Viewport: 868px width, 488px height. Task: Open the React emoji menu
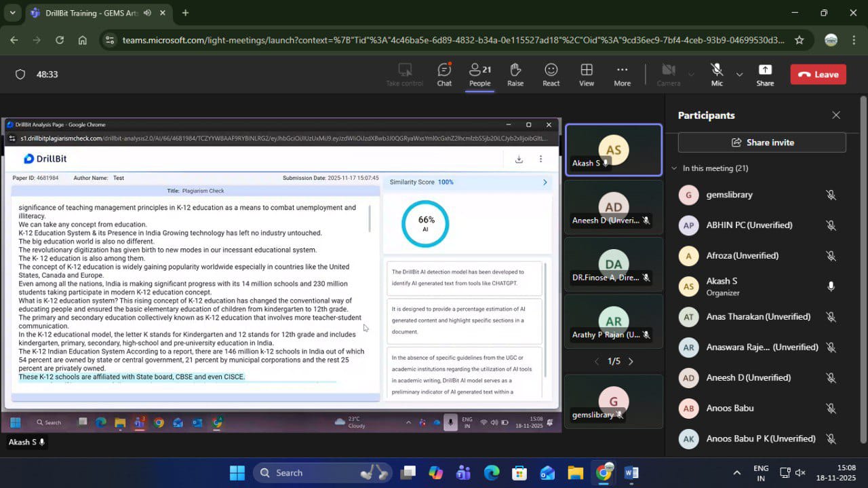coord(551,74)
